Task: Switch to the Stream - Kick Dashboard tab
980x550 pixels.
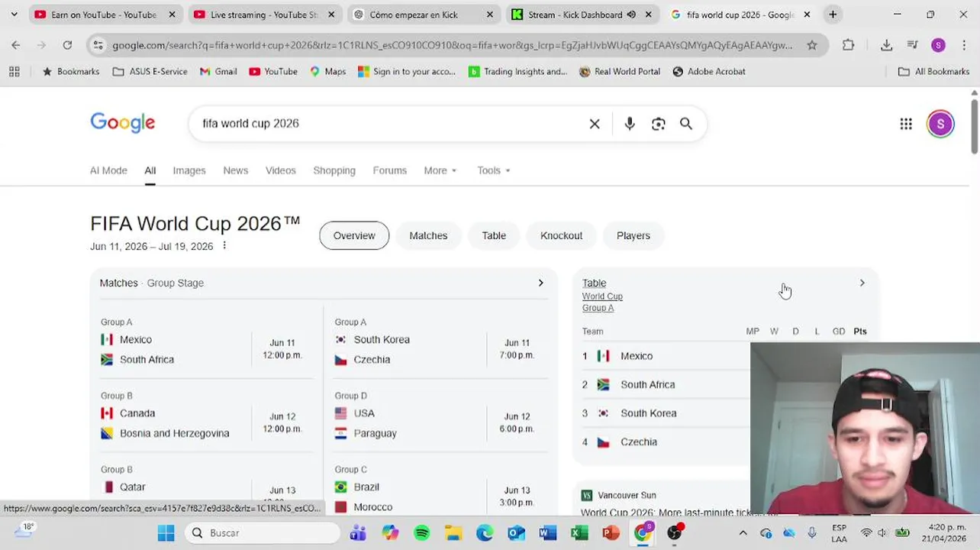Action: [582, 15]
